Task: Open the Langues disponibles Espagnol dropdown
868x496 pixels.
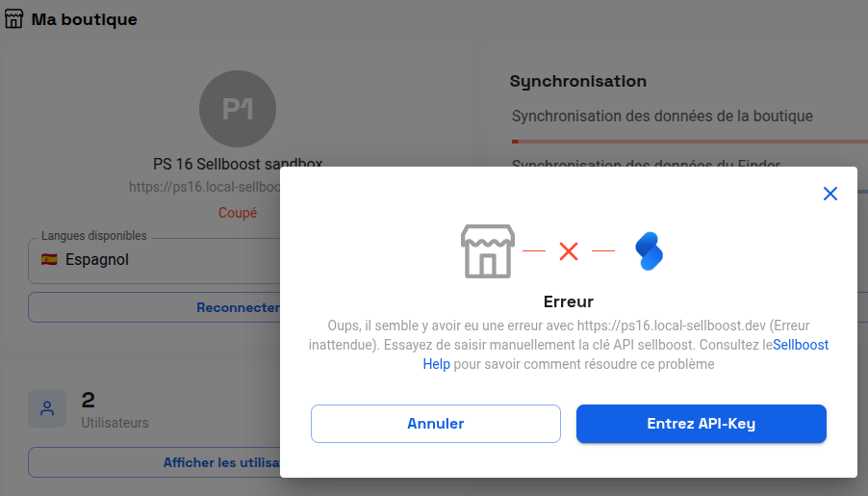Action: [x=155, y=260]
